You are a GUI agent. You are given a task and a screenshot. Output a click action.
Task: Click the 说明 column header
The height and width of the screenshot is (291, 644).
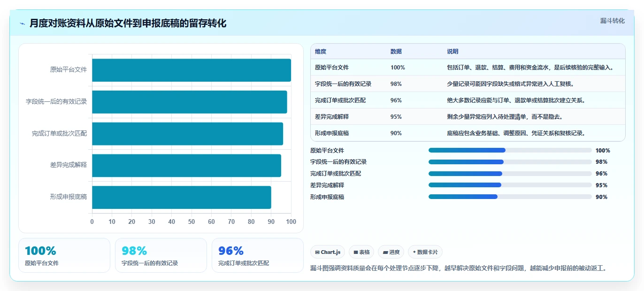pyautogui.click(x=452, y=52)
